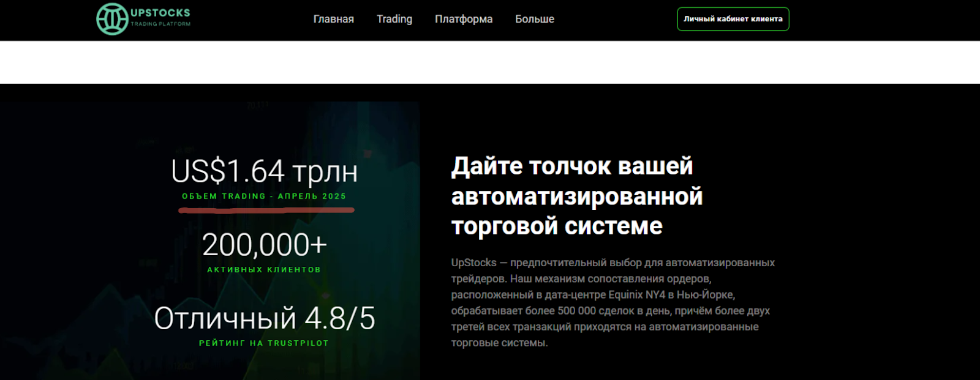Select the АКТИВНЫХ КЛИЕНТОВ caption

coord(264,270)
